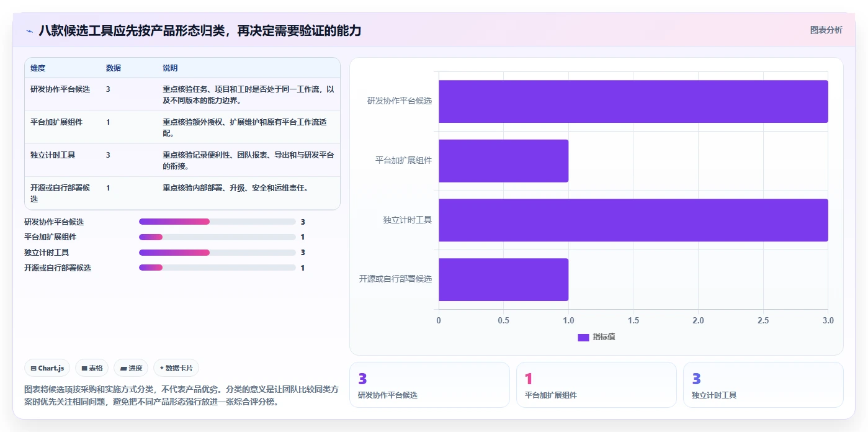The height and width of the screenshot is (432, 868).
Task: Select 独立计时工具 cell in the table
Action: click(53, 155)
